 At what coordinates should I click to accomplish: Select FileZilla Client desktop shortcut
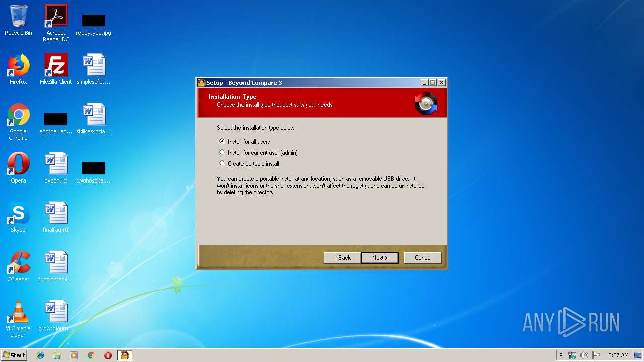[56, 69]
